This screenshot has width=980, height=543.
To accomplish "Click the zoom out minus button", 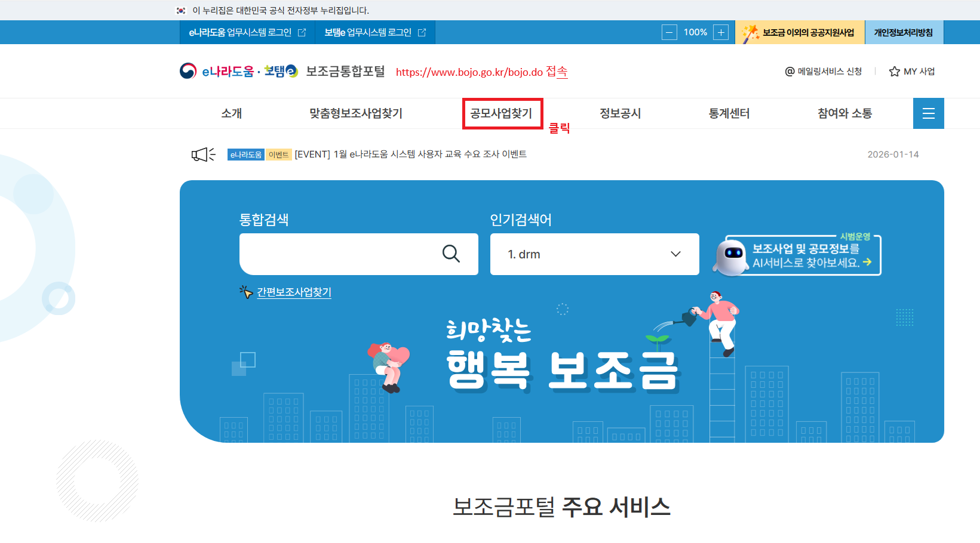I will (x=669, y=33).
